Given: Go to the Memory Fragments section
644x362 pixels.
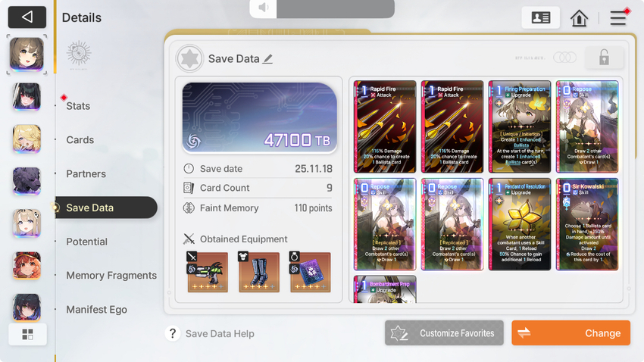Looking at the screenshot, I should [x=111, y=276].
